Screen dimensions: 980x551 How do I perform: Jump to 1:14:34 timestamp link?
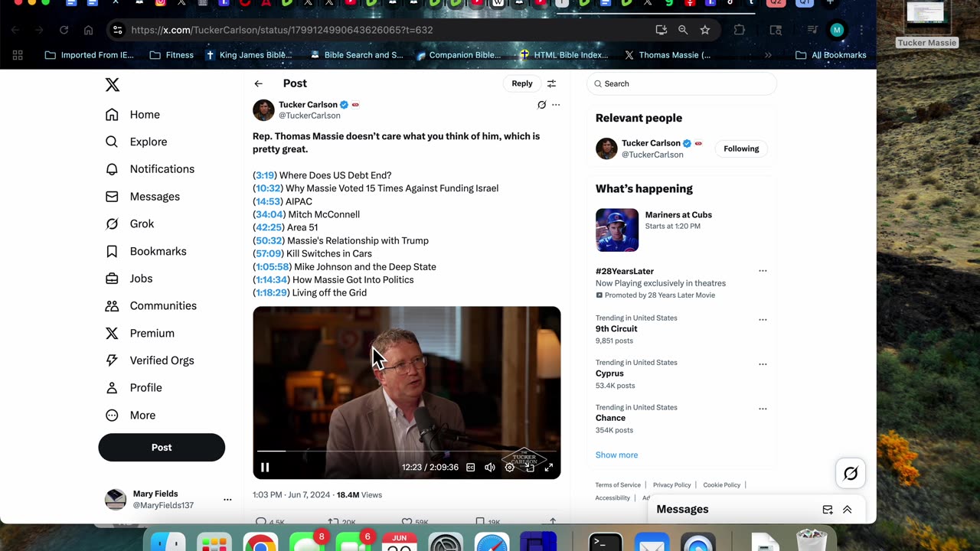coord(271,279)
